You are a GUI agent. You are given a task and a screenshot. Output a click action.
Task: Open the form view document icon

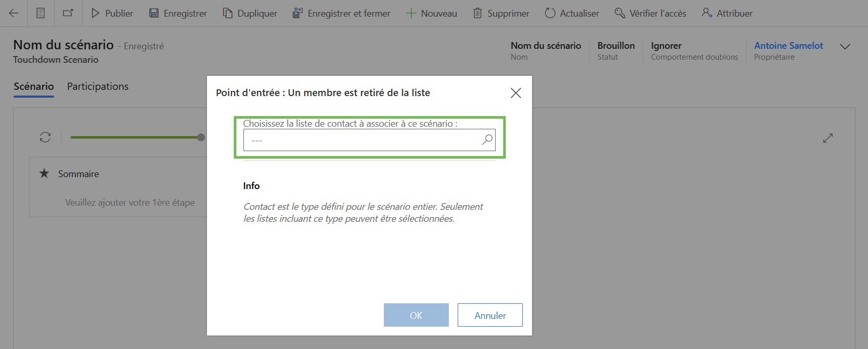tap(41, 14)
